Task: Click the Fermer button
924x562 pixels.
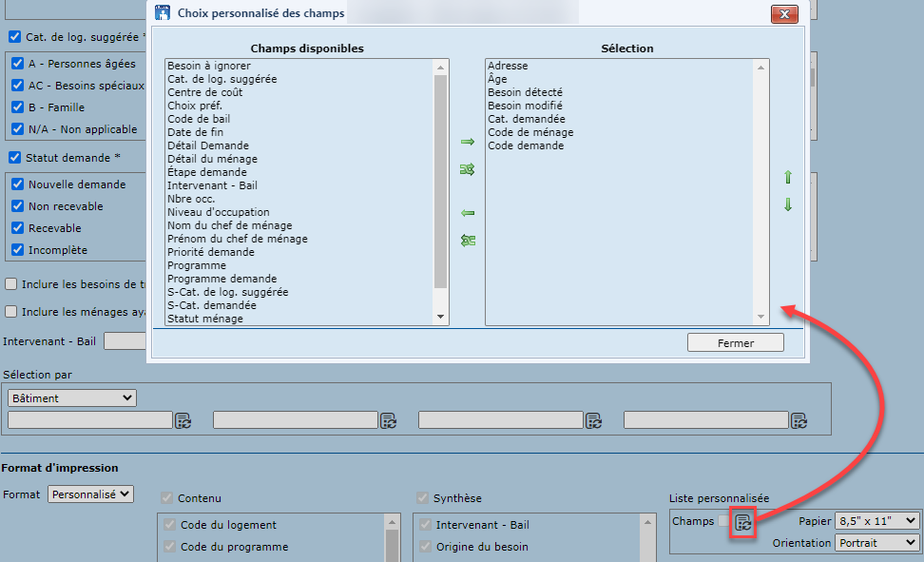Action: point(736,343)
